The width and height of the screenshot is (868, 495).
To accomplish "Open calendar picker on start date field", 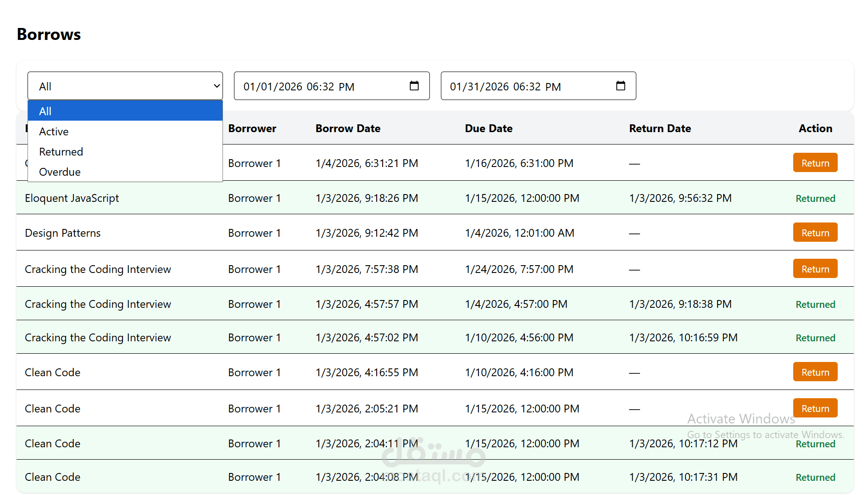I will 414,86.
